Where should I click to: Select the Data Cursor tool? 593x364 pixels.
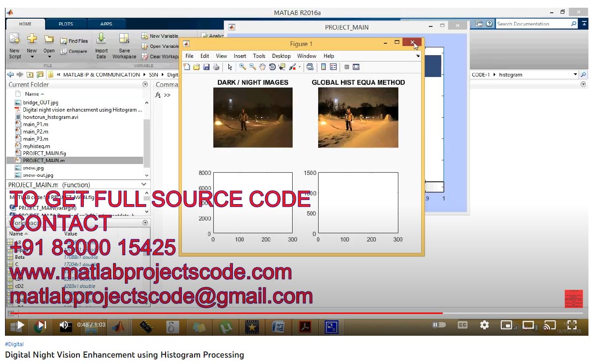282,67
